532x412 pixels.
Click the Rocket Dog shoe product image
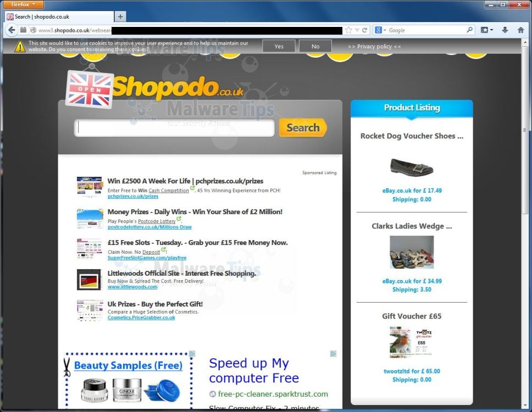[412, 167]
